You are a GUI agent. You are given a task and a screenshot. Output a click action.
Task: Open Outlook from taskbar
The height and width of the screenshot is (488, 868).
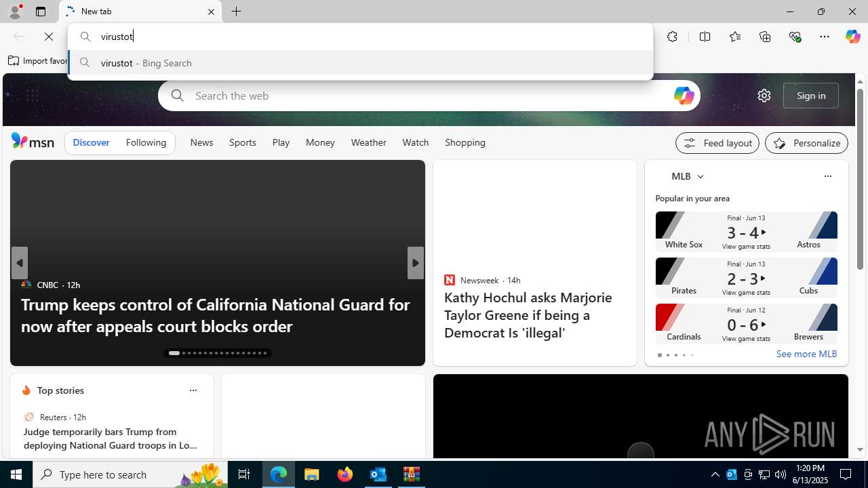coord(378,474)
